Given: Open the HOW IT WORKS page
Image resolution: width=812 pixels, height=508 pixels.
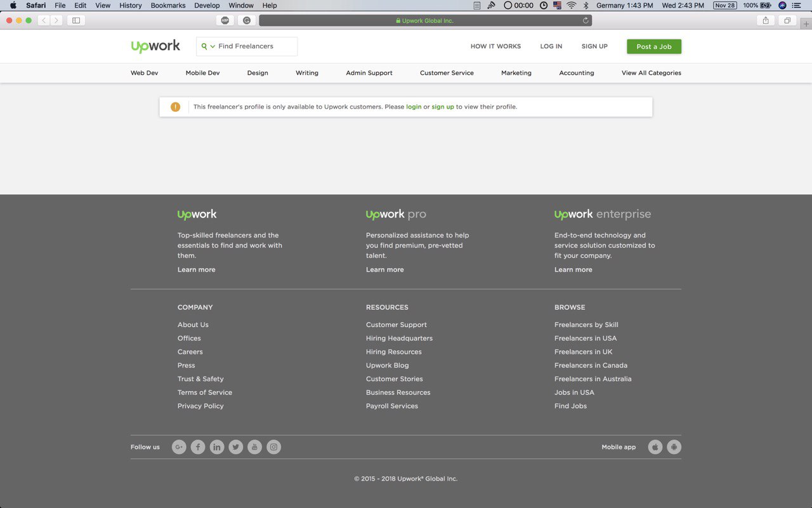Looking at the screenshot, I should coord(495,46).
